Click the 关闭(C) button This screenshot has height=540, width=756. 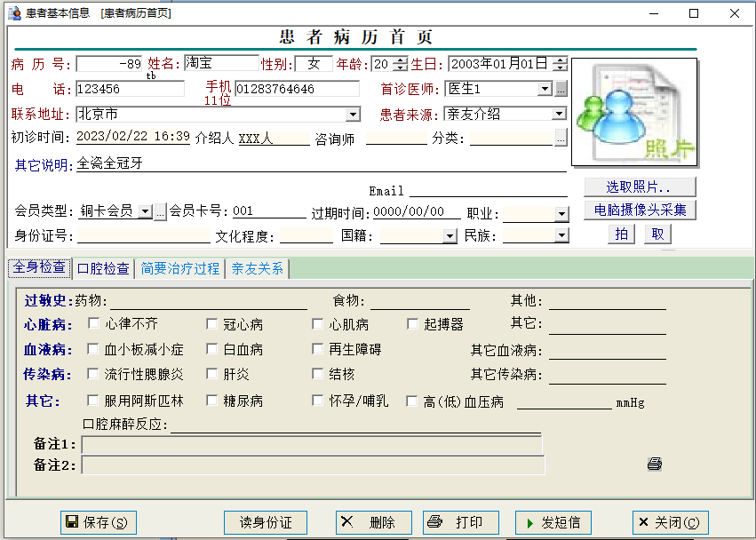670,522
